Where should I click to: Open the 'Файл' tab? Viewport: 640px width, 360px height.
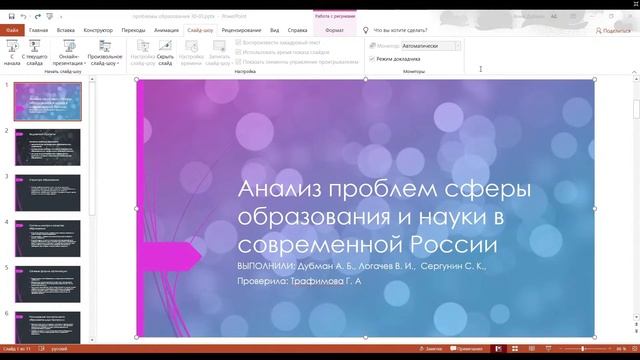[x=12, y=30]
